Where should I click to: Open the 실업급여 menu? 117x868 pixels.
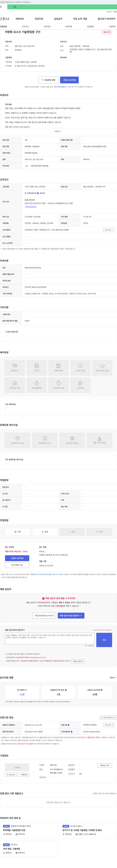[x=58, y=19]
